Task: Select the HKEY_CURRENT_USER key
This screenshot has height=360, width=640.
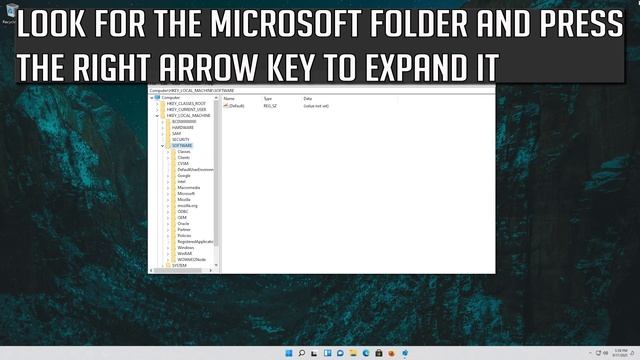Action: [187, 110]
